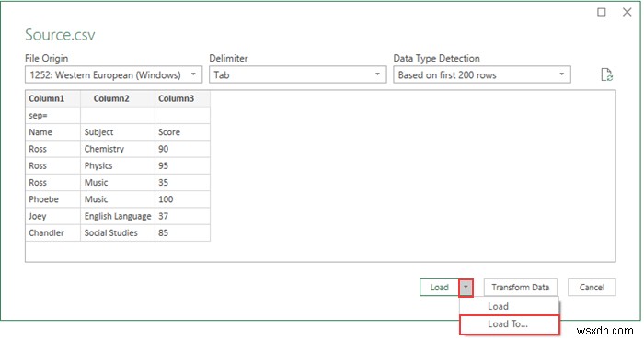Click the Joey cell
This screenshot has height=340, width=644.
[x=52, y=216]
